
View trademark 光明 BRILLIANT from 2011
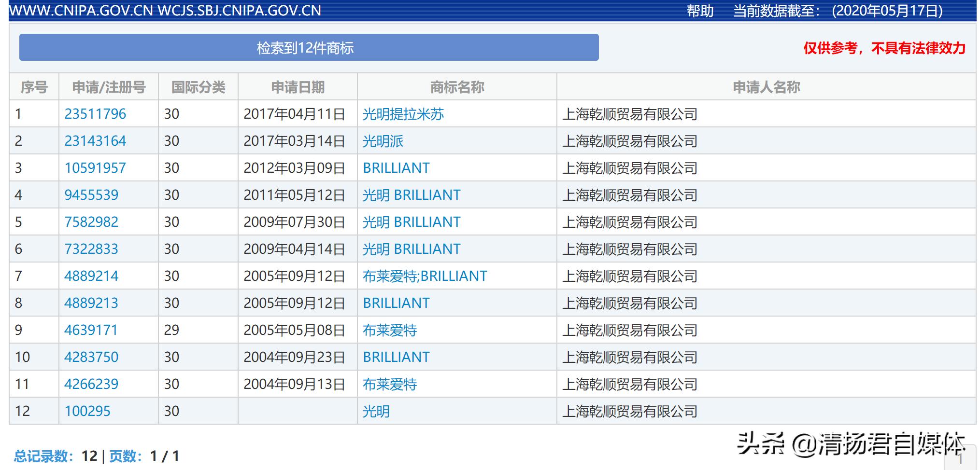[x=412, y=195]
